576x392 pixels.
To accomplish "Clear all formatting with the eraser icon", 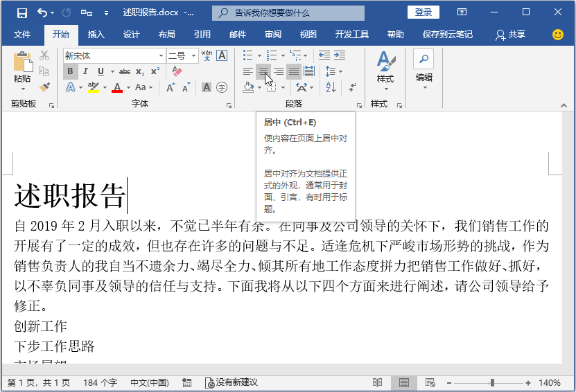I will pos(177,71).
